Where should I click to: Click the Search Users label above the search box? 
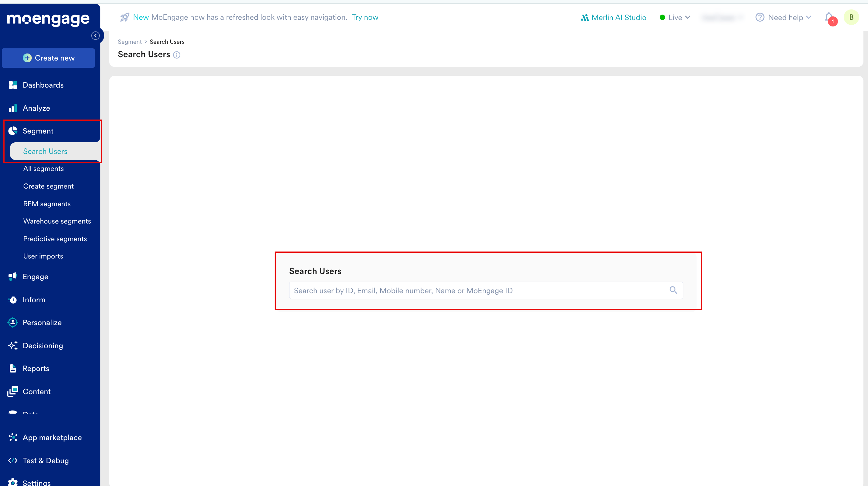click(x=315, y=271)
